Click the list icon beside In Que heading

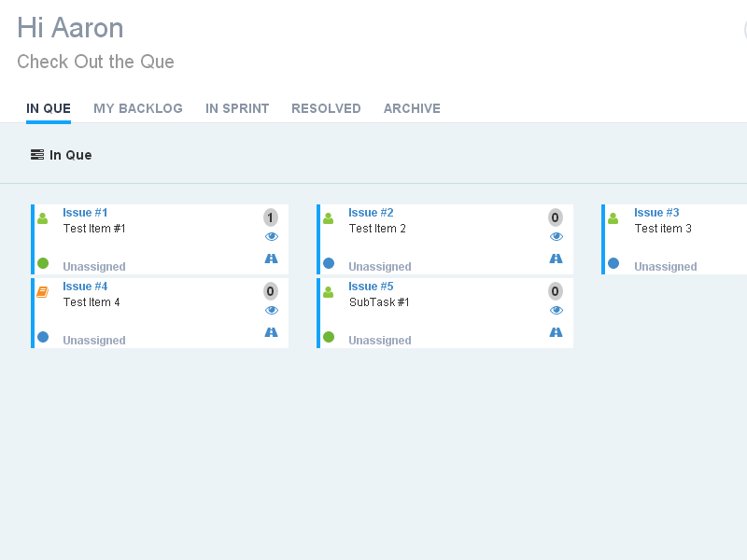(x=37, y=155)
